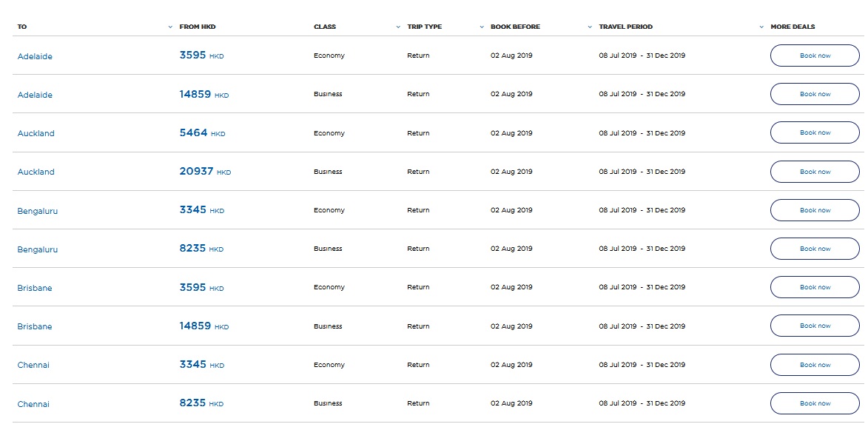Book now for Bengaluru 3345 HKD fare
This screenshot has height=424, width=868.
[815, 210]
